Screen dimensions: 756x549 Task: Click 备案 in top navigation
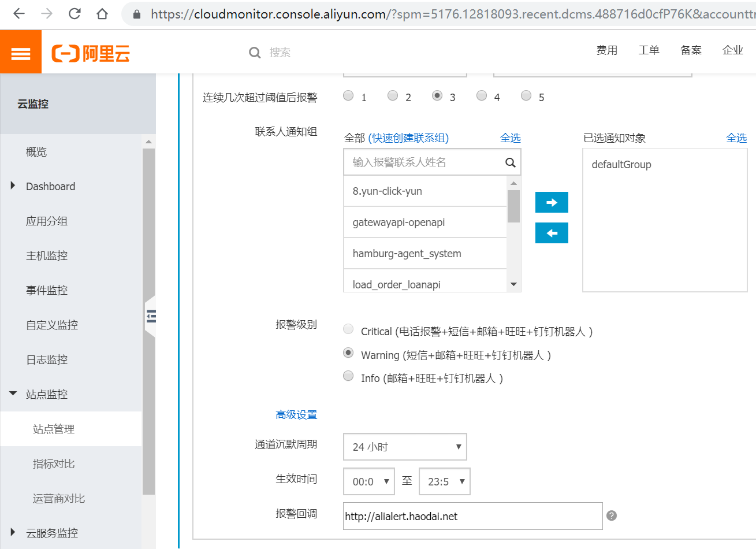[691, 50]
